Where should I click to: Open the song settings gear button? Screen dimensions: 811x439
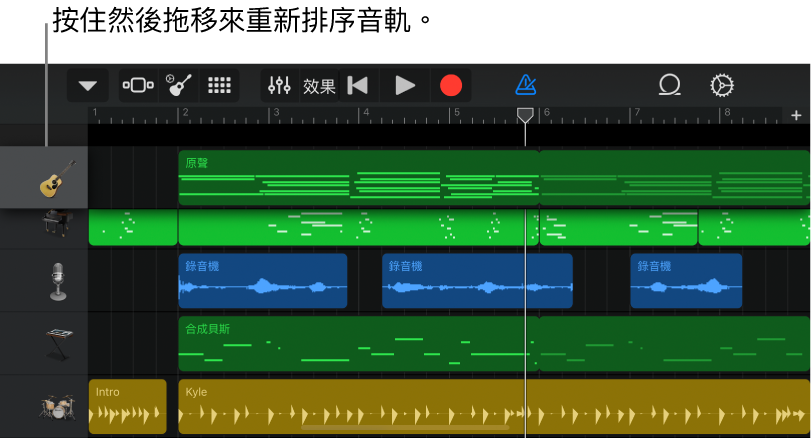pos(722,85)
